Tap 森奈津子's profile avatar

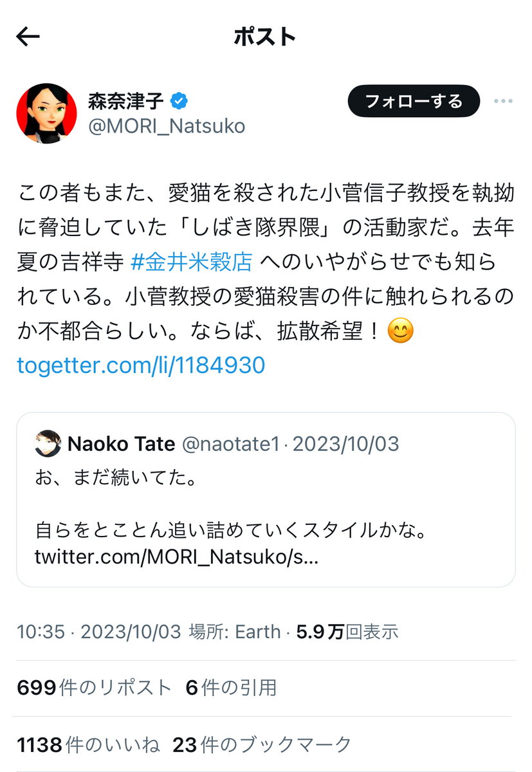tap(46, 113)
